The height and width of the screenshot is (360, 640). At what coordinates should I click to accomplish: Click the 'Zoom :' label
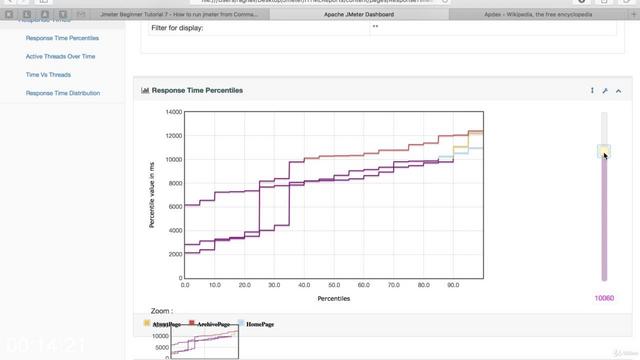[x=162, y=311]
